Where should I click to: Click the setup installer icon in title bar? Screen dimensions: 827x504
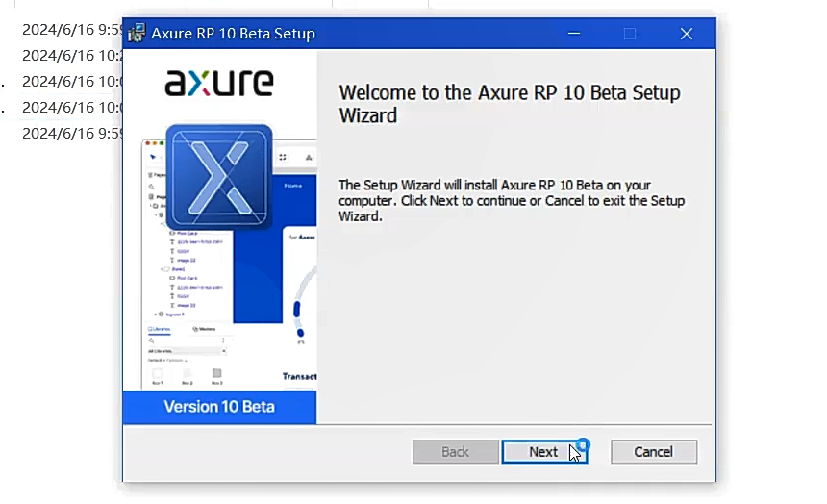tap(137, 34)
